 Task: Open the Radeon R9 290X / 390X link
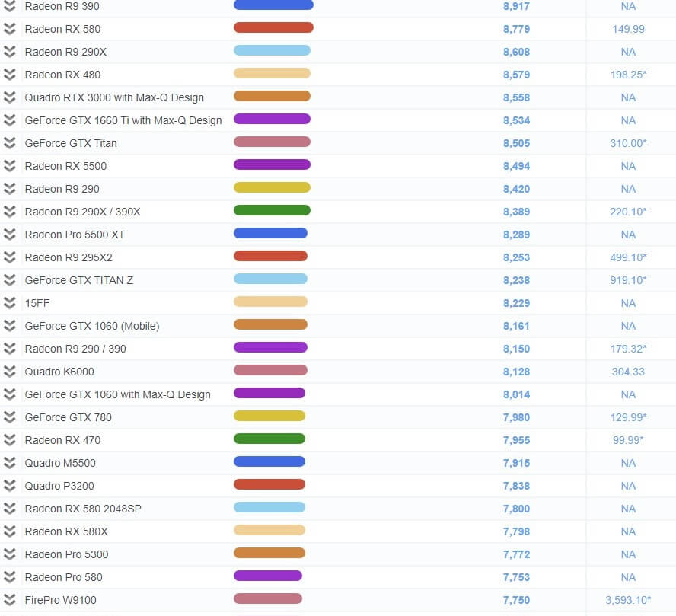click(82, 212)
